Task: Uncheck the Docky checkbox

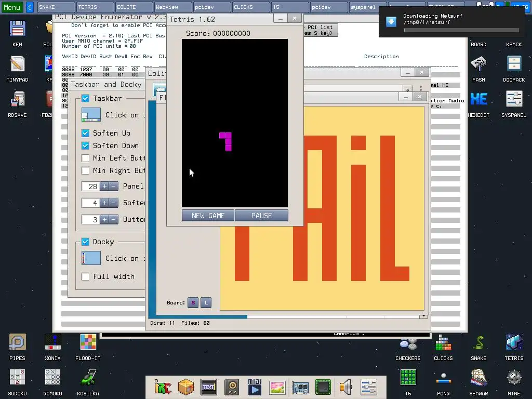Action: (x=86, y=242)
